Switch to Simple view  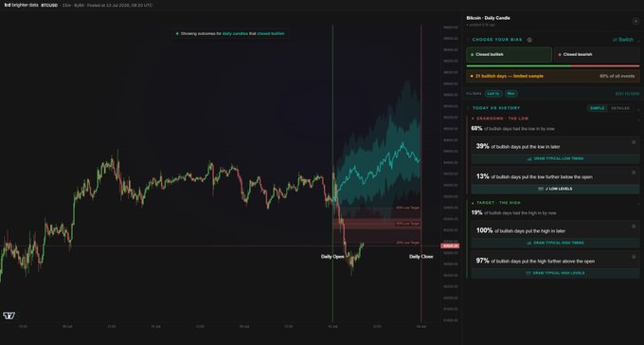pos(597,108)
